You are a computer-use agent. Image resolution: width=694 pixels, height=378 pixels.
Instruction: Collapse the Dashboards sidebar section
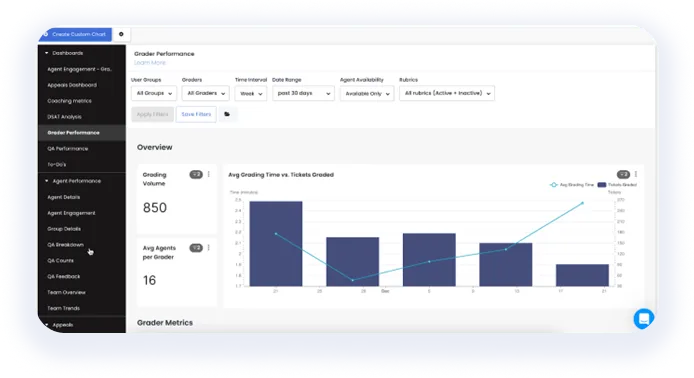tap(64, 53)
